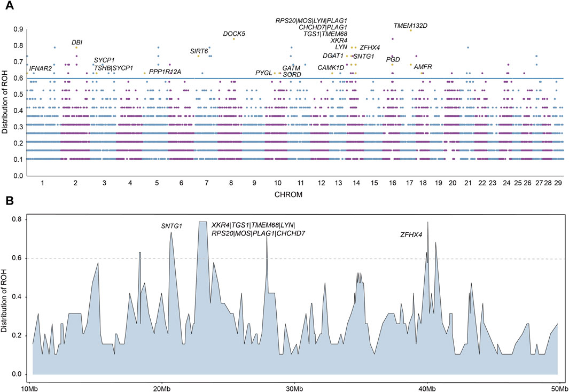Click chromosome 11 on the CHROM axis
Image resolution: width=569 pixels, height=392 pixels.
point(300,184)
